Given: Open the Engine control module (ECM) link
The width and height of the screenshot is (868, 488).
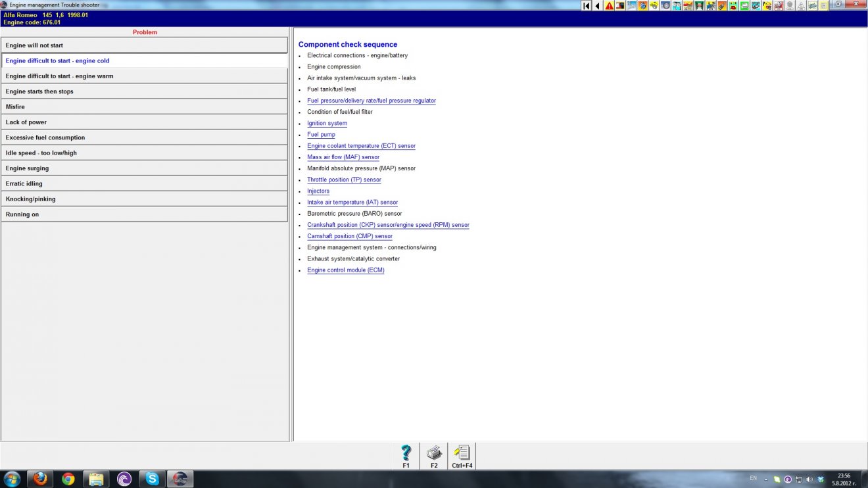Looking at the screenshot, I should coord(345,270).
